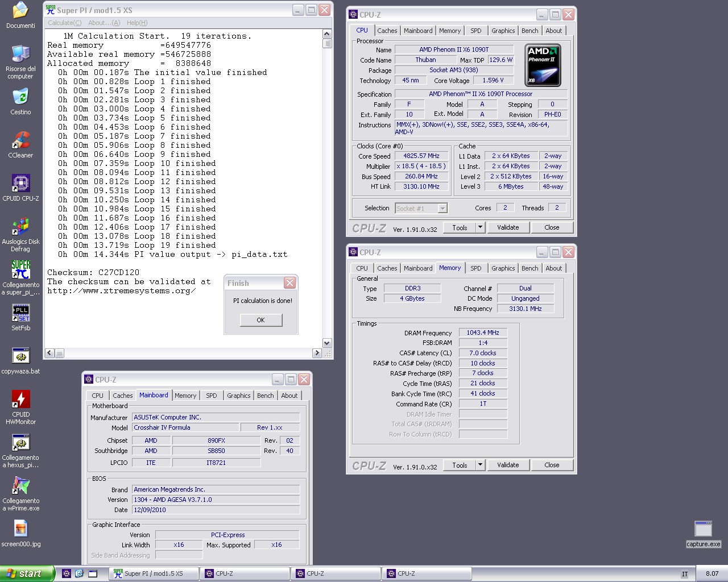Switch to SPD tab in Memory window
Screen dimensions: 728x582
476,268
